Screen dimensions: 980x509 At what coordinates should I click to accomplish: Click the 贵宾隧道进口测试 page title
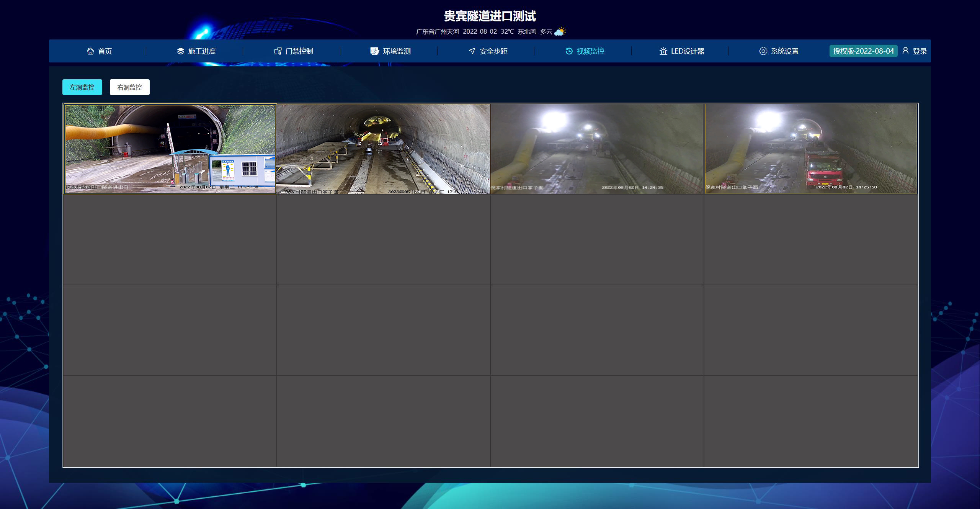pos(490,16)
